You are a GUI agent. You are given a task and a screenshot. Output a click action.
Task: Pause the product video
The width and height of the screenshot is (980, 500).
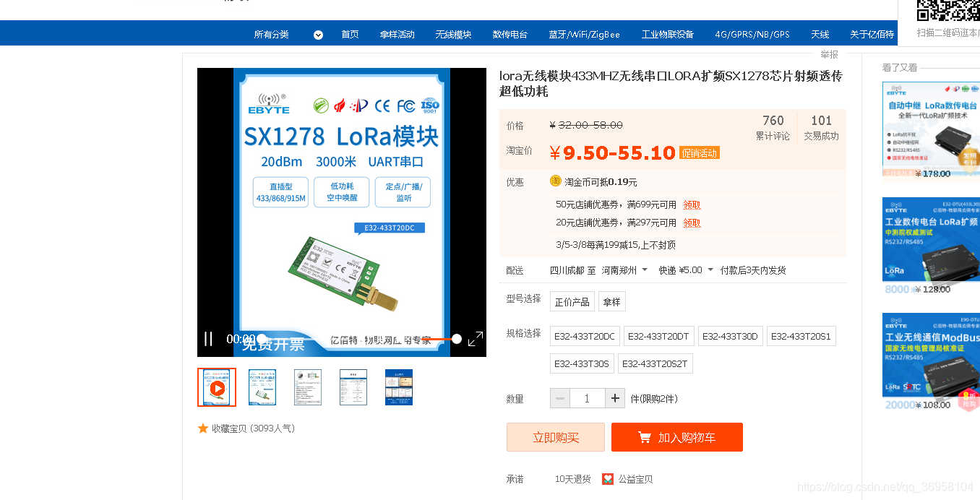tap(208, 339)
